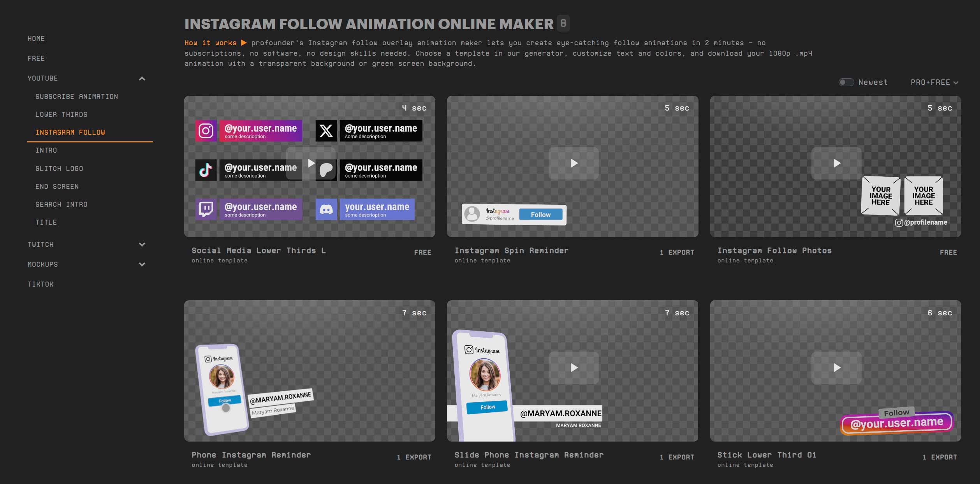980x484 pixels.
Task: Click 1 EXPORT label on Stick Lower Third
Action: coord(940,457)
